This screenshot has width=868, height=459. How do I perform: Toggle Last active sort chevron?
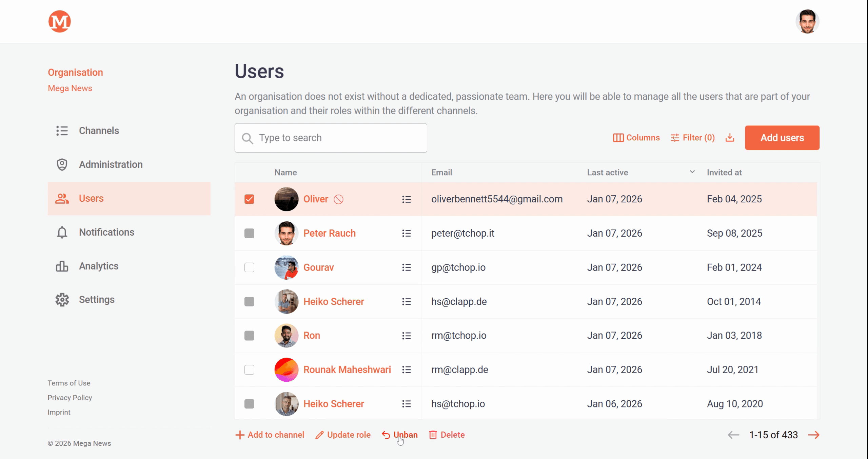(692, 172)
